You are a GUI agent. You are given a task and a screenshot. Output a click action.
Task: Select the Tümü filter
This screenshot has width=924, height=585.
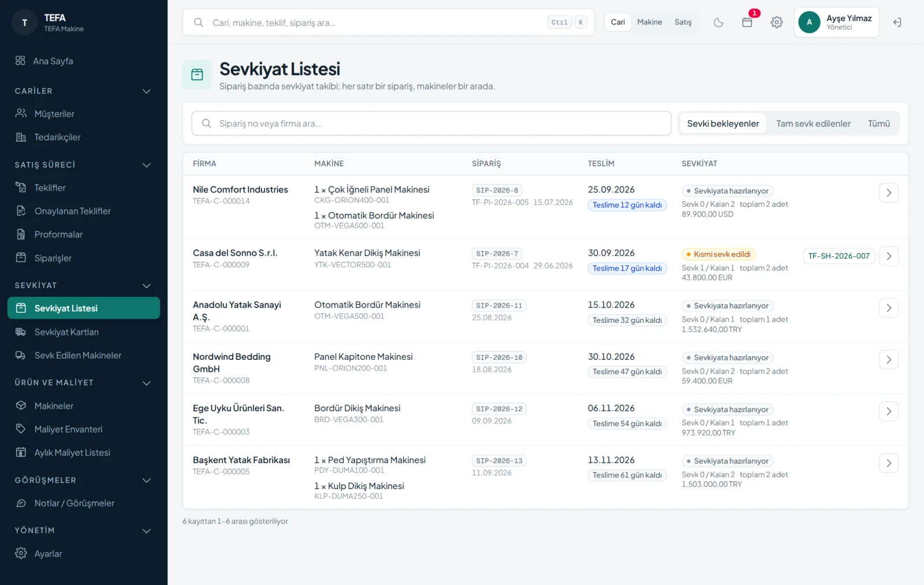(x=878, y=124)
